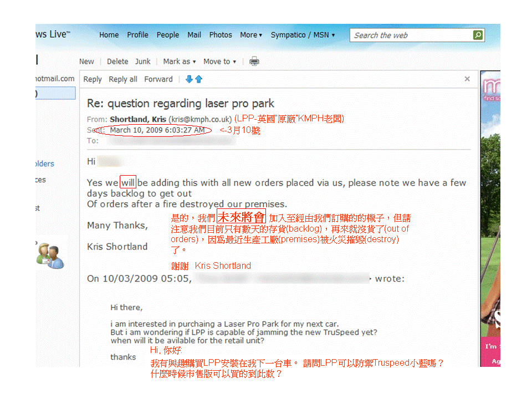Expand the More menu
This screenshot has height=399, width=532.
click(x=251, y=35)
